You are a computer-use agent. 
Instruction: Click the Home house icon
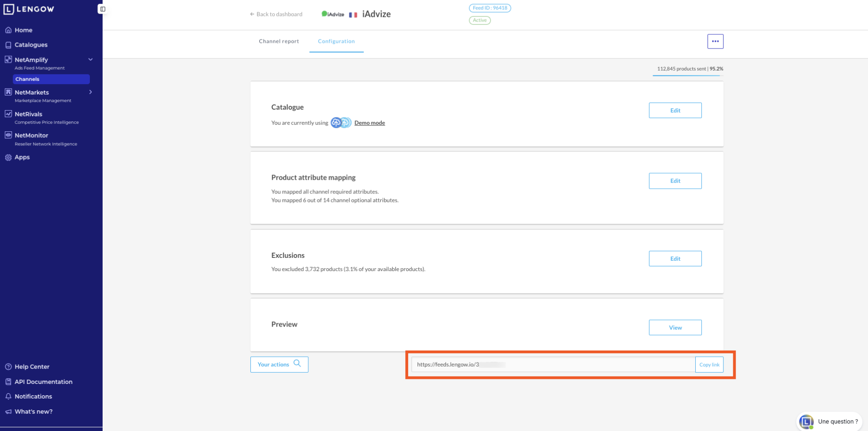click(x=8, y=30)
